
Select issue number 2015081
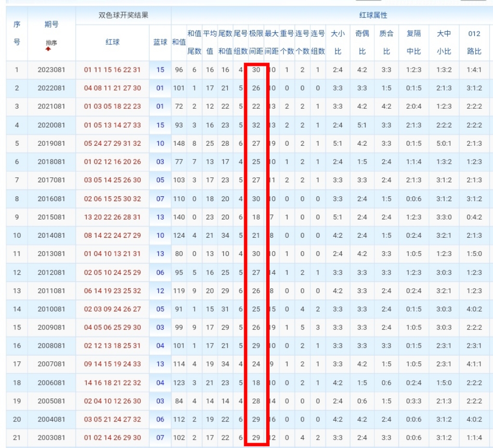tap(51, 217)
